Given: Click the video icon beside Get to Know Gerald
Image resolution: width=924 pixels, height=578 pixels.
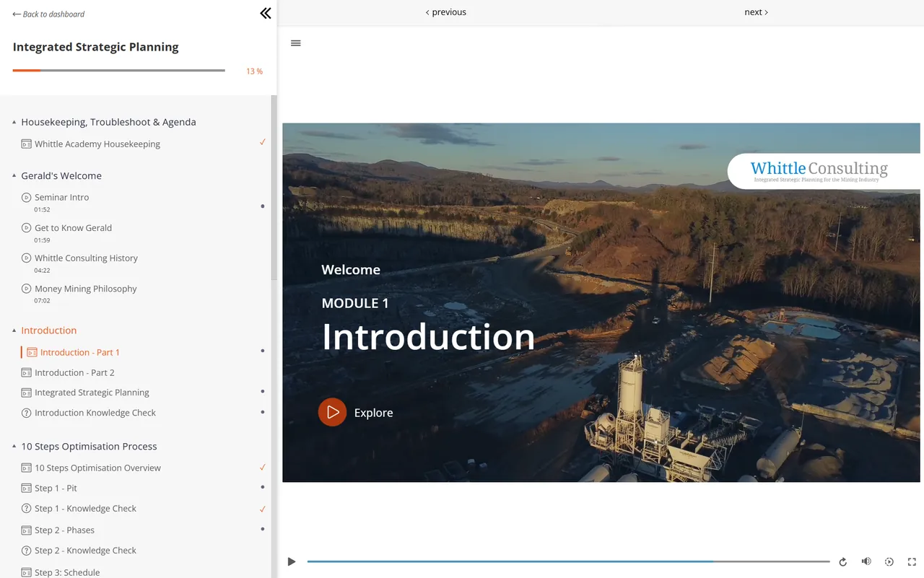Looking at the screenshot, I should (27, 227).
